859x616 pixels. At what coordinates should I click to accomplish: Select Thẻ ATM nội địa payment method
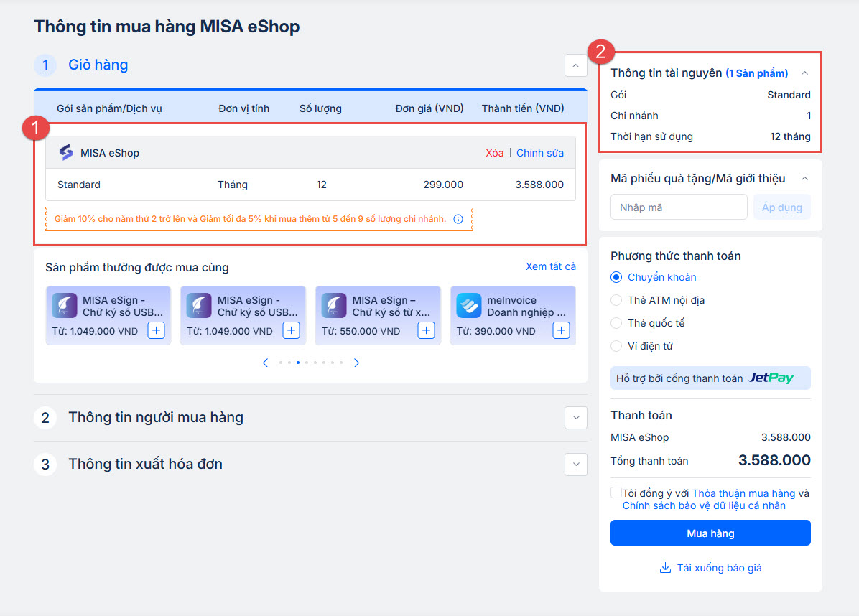click(x=616, y=300)
